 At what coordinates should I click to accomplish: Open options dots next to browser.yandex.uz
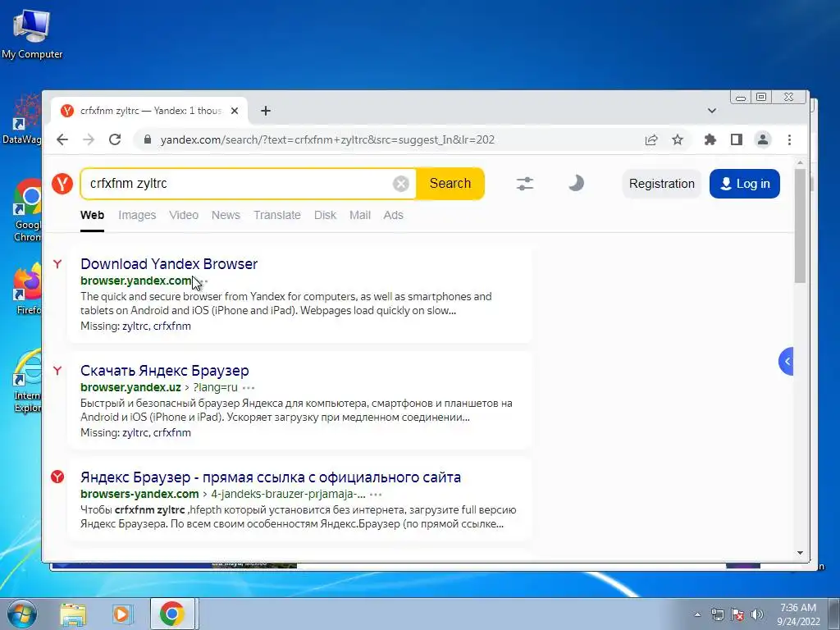[249, 387]
